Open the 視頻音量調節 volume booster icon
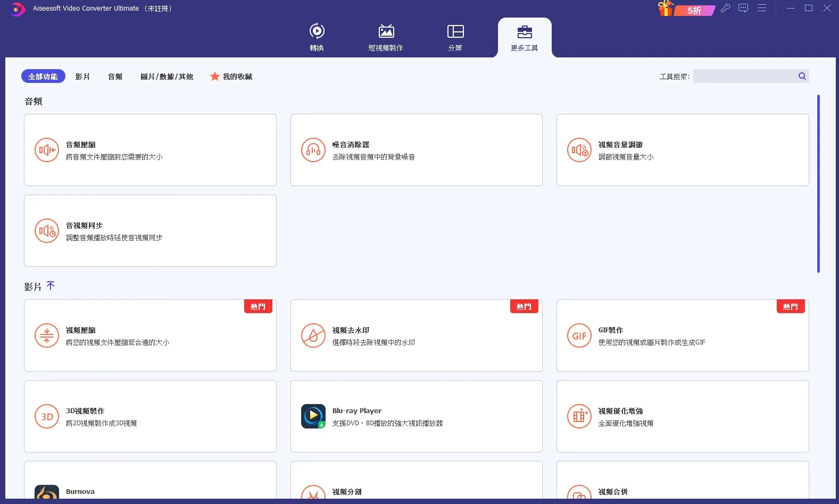Viewport: 839px width, 504px height. click(579, 150)
